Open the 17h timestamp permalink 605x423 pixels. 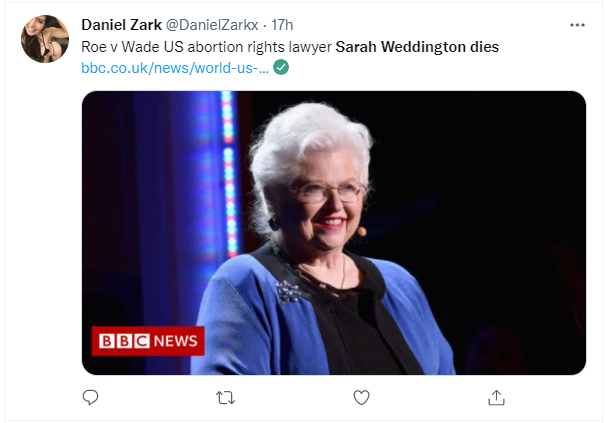[282, 25]
